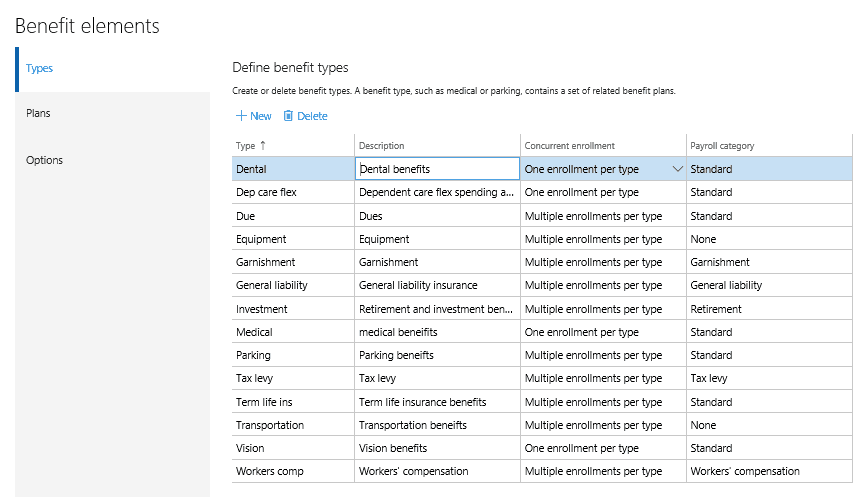Click the New button label
Viewport: 865px width, 497px height.
click(261, 116)
